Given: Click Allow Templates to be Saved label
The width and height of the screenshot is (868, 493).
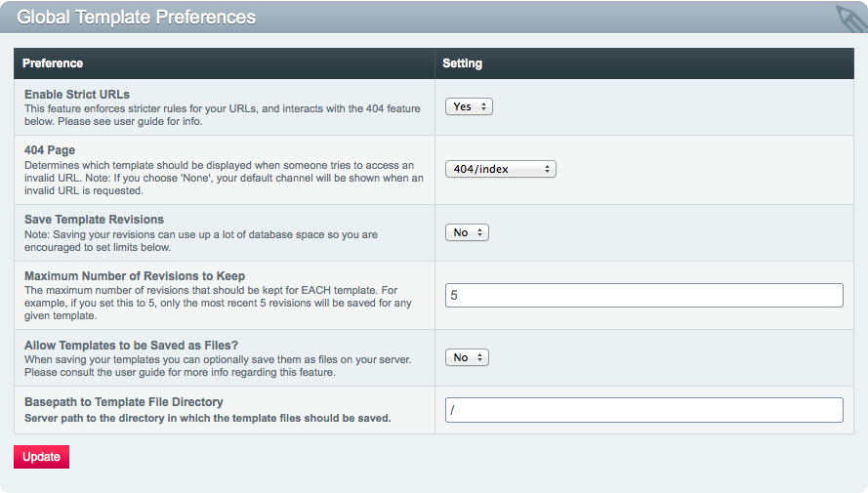Looking at the screenshot, I should click(x=131, y=346).
